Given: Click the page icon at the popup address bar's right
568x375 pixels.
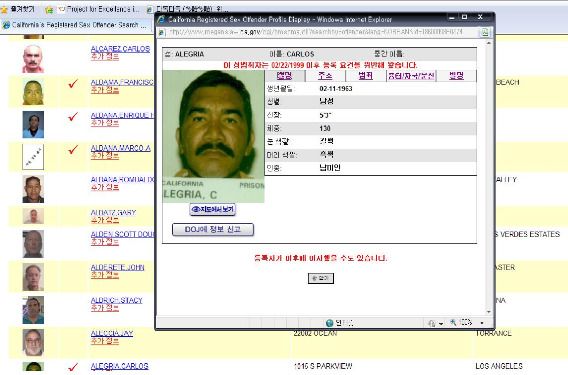Looking at the screenshot, I should (484, 33).
